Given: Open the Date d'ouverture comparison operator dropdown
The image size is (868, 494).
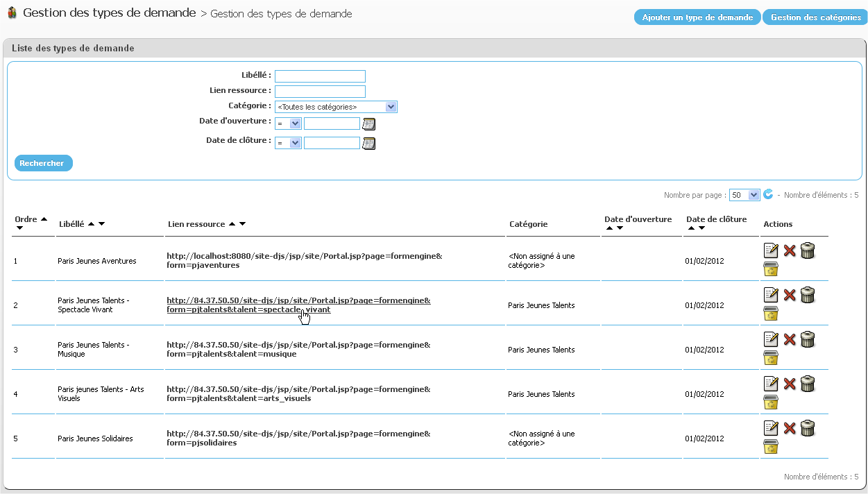Looking at the screenshot, I should tap(288, 123).
